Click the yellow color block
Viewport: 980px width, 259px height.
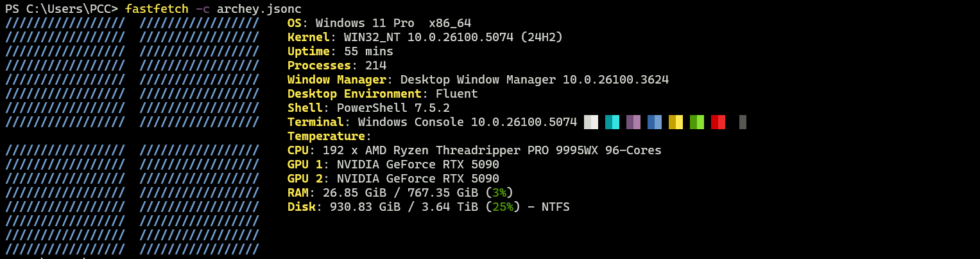tap(676, 122)
